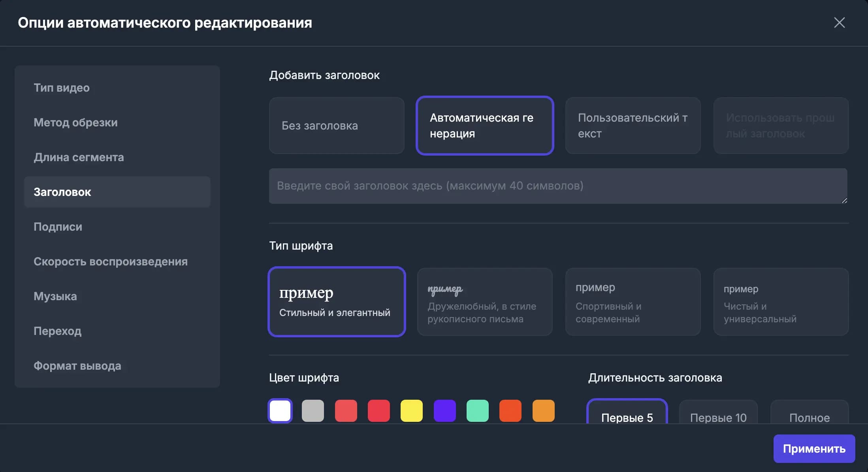Select the purple font color swatch
868x472 pixels.
(444, 411)
